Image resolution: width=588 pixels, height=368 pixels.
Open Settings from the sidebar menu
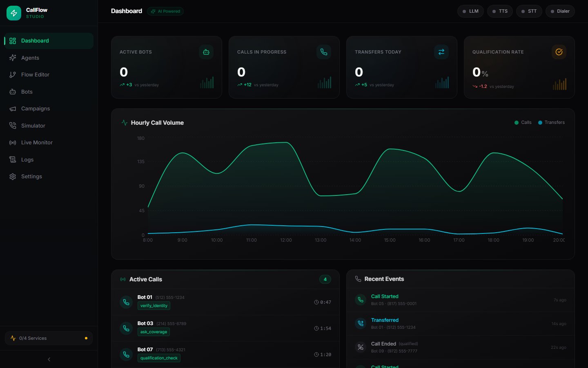(31, 176)
